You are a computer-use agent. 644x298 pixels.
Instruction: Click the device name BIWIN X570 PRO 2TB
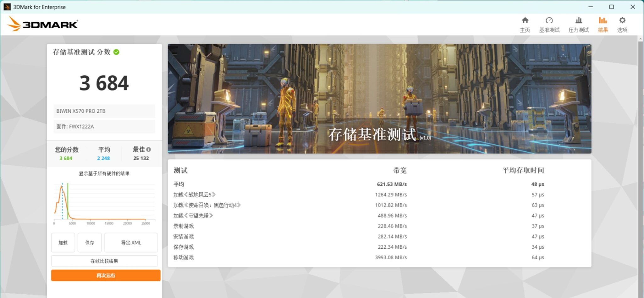point(81,111)
